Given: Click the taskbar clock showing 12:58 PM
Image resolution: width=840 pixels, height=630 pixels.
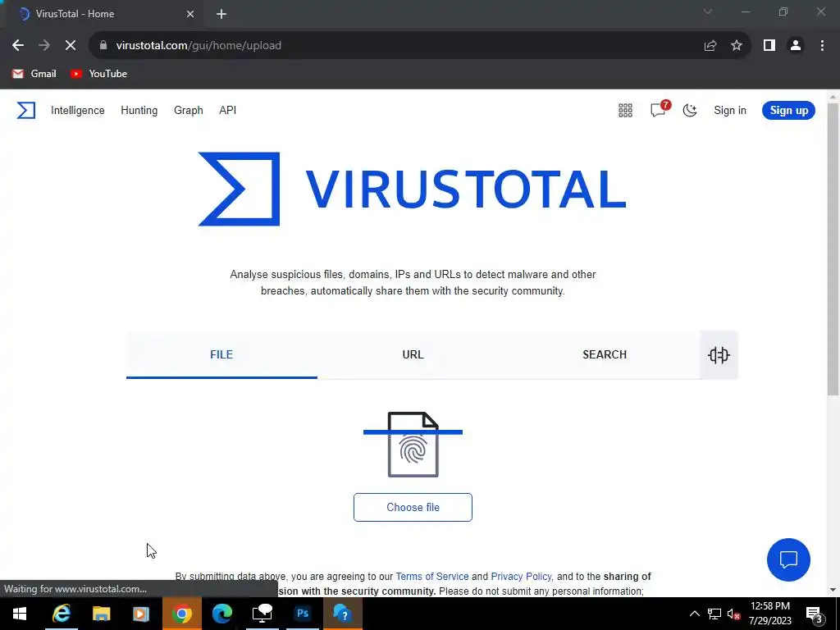Looking at the screenshot, I should pyautogui.click(x=769, y=614).
